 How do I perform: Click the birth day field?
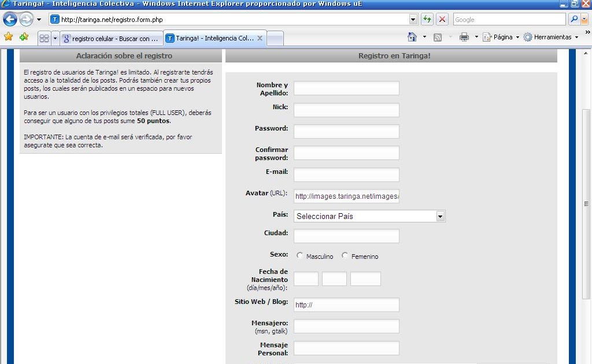pyautogui.click(x=306, y=278)
